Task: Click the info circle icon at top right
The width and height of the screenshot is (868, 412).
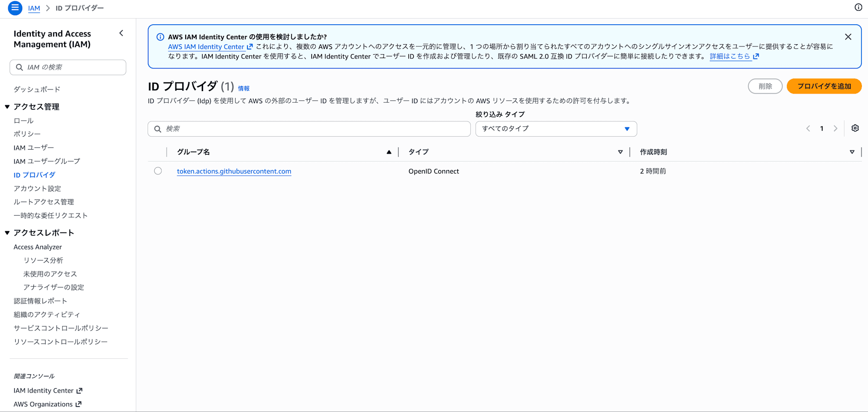Action: (x=858, y=7)
